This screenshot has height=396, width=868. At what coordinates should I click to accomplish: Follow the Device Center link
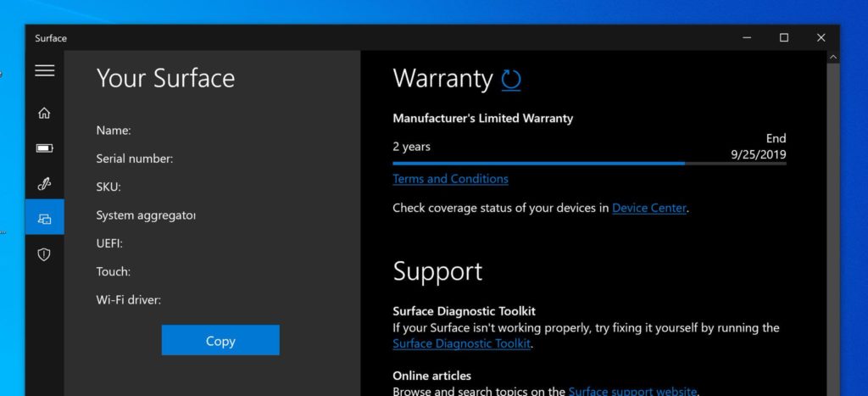click(x=648, y=208)
